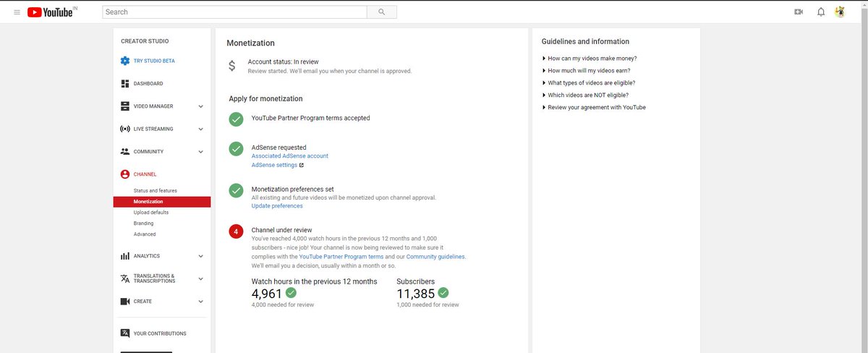
Task: Click the search magnifier button
Action: 381,12
